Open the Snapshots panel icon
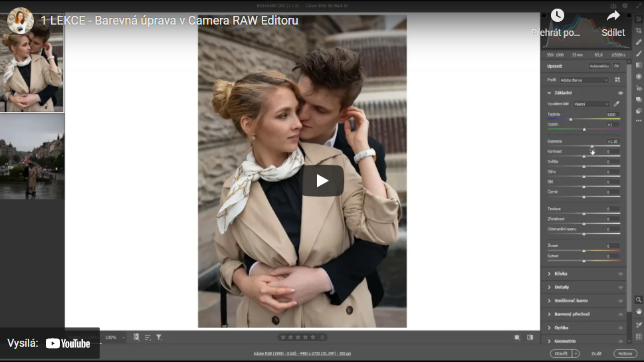The width and height of the screenshot is (644, 362). point(639,100)
